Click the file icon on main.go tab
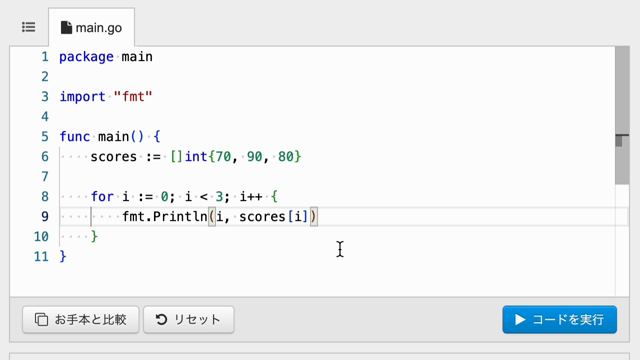The image size is (640, 360). point(66,27)
